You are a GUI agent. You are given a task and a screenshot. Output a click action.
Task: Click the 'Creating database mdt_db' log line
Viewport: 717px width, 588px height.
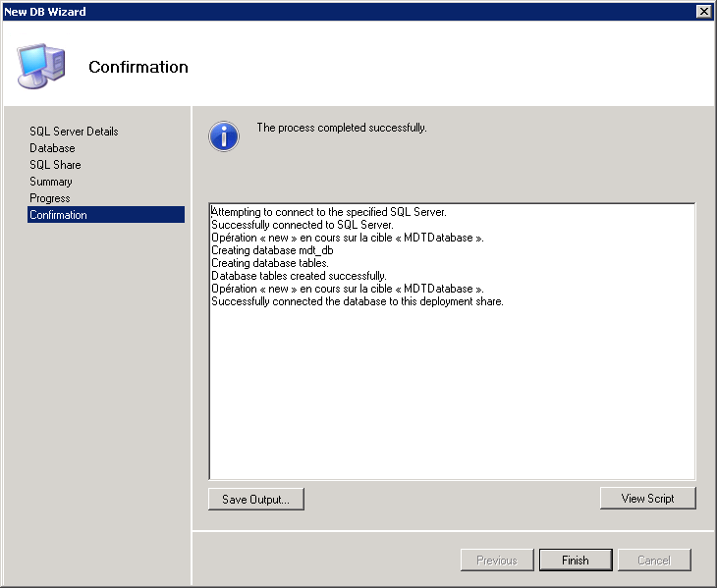[x=272, y=250]
